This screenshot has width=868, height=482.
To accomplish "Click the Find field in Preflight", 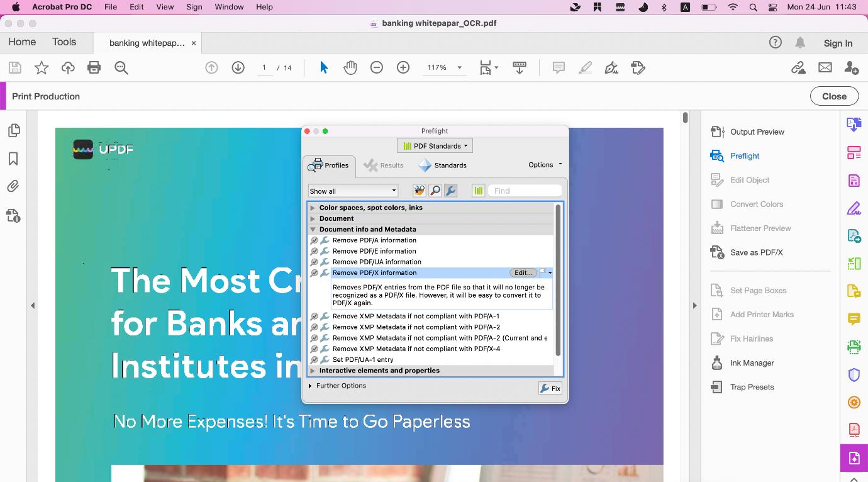I will (x=525, y=191).
